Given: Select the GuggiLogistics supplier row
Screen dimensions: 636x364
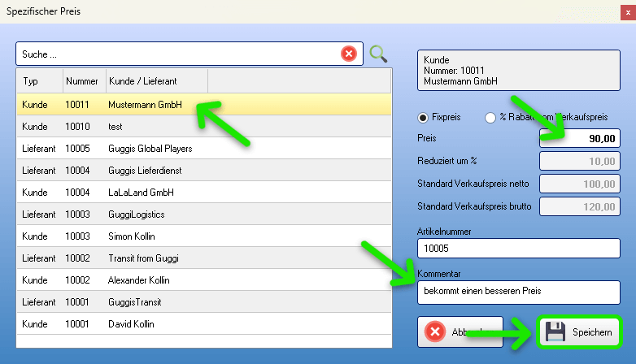Looking at the screenshot, I should pyautogui.click(x=136, y=214).
